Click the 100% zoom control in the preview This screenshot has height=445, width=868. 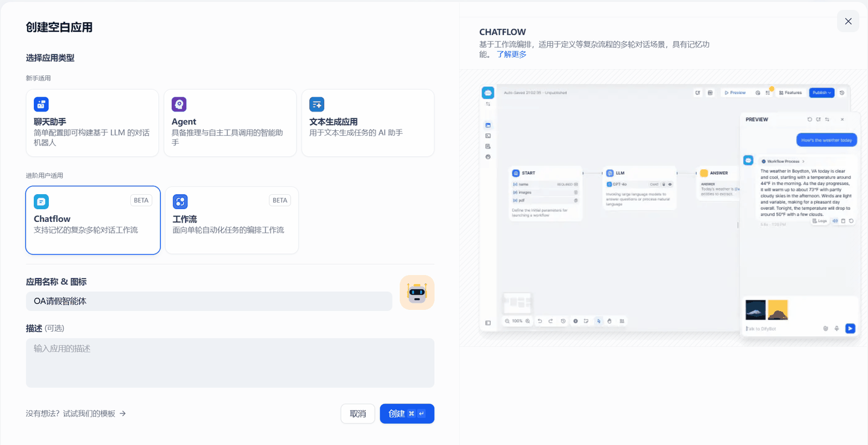517,321
